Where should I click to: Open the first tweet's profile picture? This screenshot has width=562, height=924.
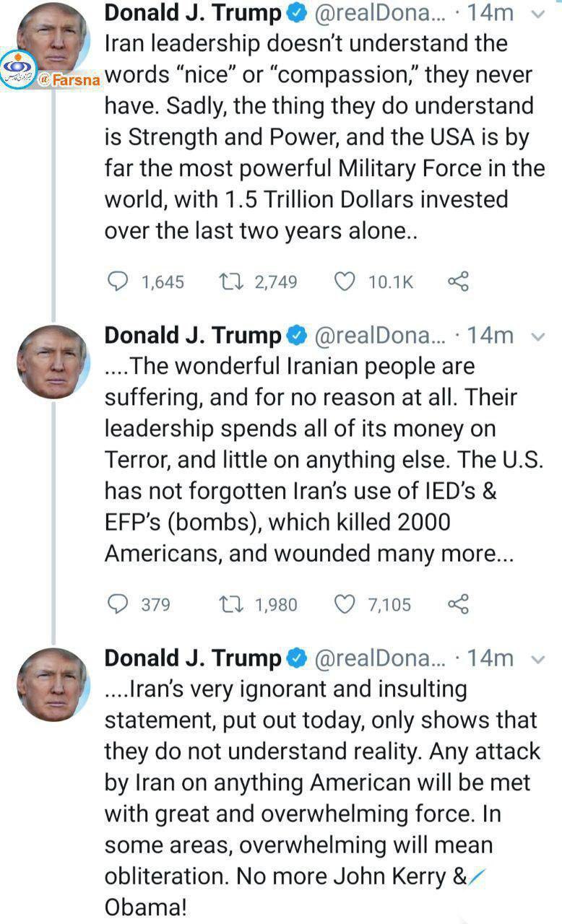[53, 32]
